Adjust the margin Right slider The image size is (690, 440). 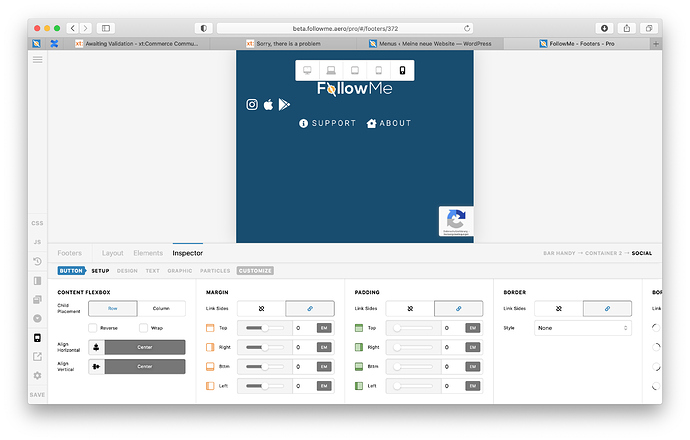click(x=264, y=347)
